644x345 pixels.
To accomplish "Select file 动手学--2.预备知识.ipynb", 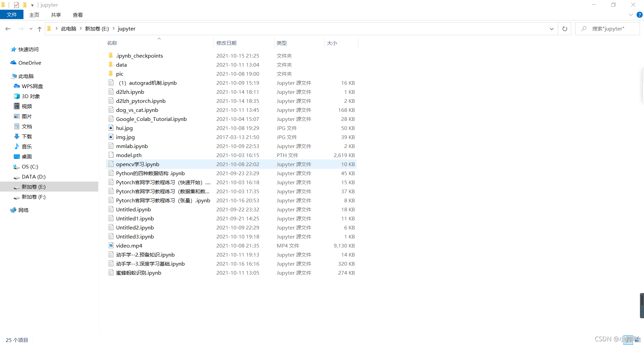I will click(x=145, y=255).
